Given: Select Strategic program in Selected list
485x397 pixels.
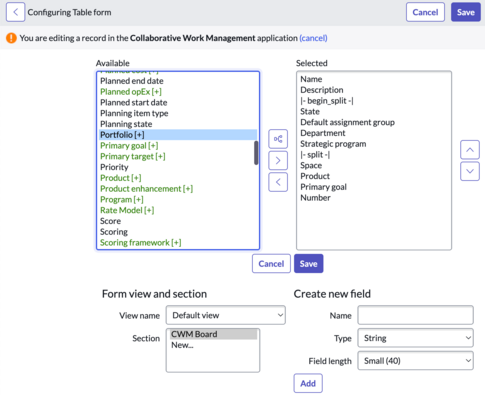Looking at the screenshot, I should point(374,144).
